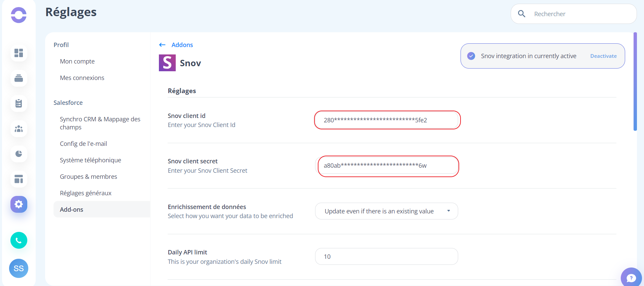Click the purple Snov logo
The height and width of the screenshot is (286, 644).
tap(167, 63)
